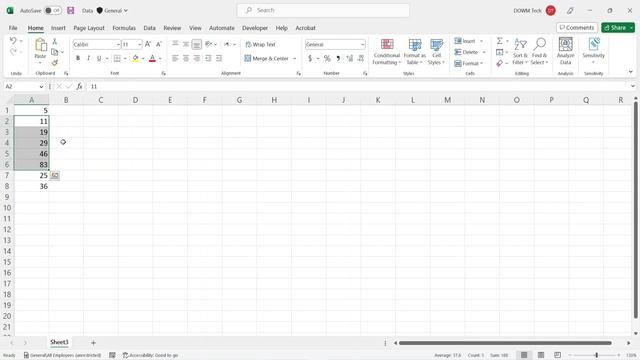
Task: Switch to the Data tab
Action: (x=149, y=28)
